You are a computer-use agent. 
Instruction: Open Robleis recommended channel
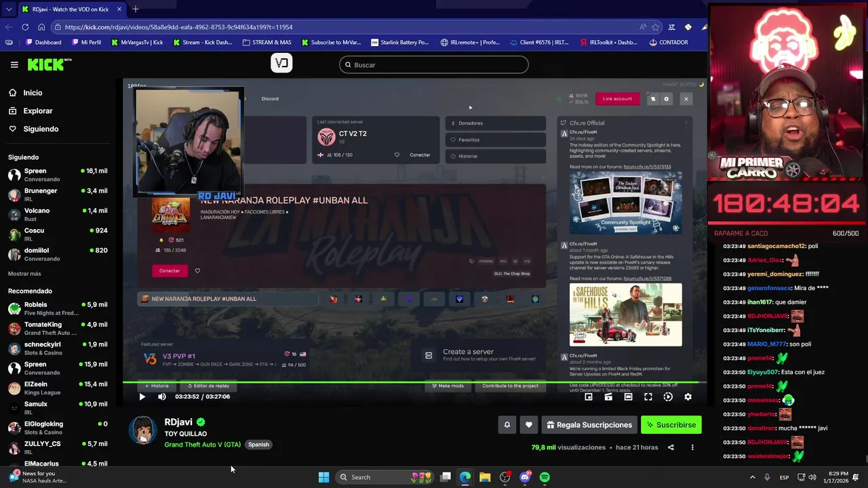[x=58, y=308]
